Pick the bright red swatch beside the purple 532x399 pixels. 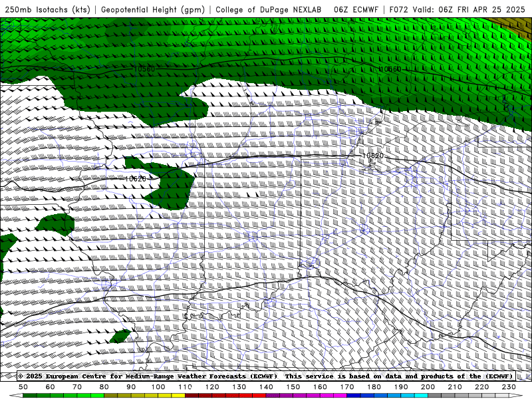pyautogui.click(x=259, y=396)
